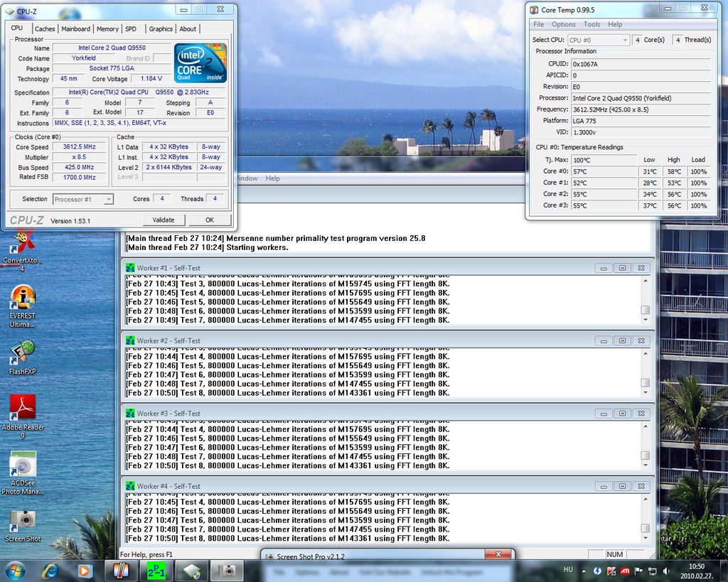Switch to the Caches tab in CPU-Z
The width and height of the screenshot is (728, 582).
45,28
